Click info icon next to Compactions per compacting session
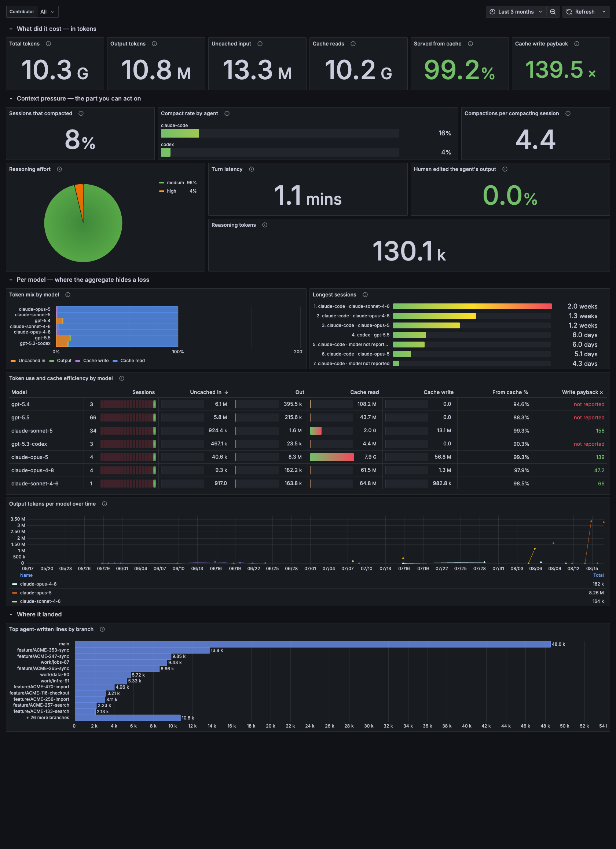 [x=568, y=113]
